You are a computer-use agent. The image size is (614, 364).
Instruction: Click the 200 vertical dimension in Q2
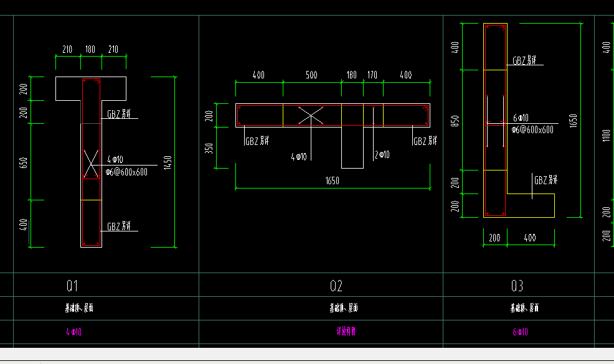pyautogui.click(x=209, y=116)
